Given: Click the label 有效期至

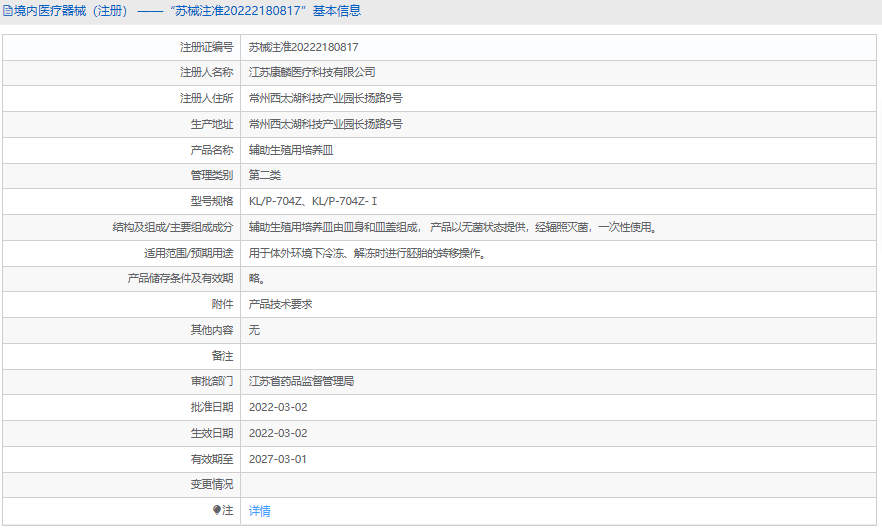Looking at the screenshot, I should [x=212, y=459].
